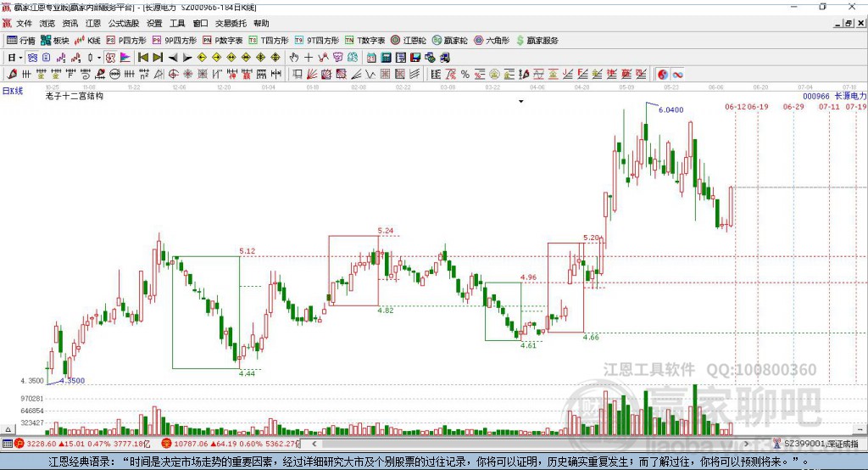Jump to last bar with skip-end arrow
The image size is (868, 470).
[x=158, y=57]
